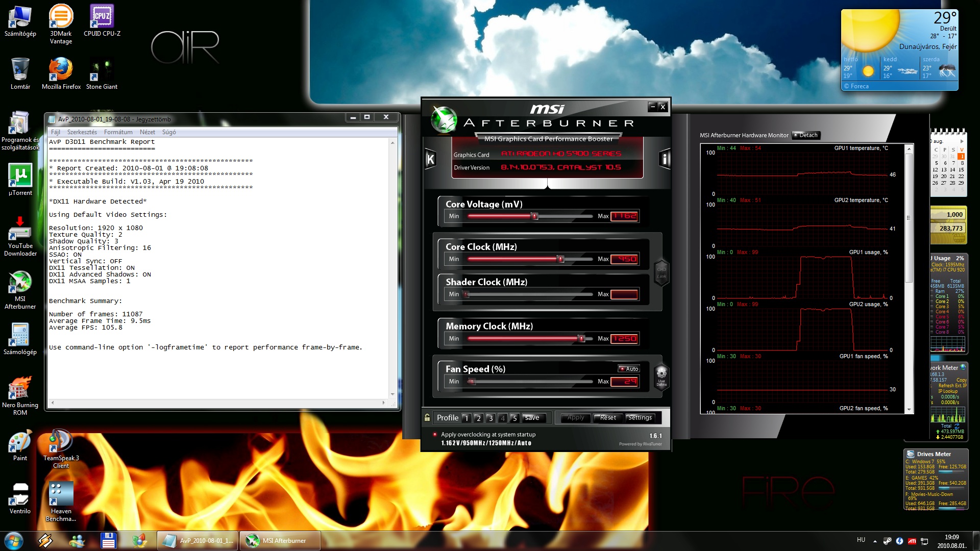Viewport: 980px width, 551px height.
Task: Click the Notepad horizontal scrollbar
Action: [217, 403]
